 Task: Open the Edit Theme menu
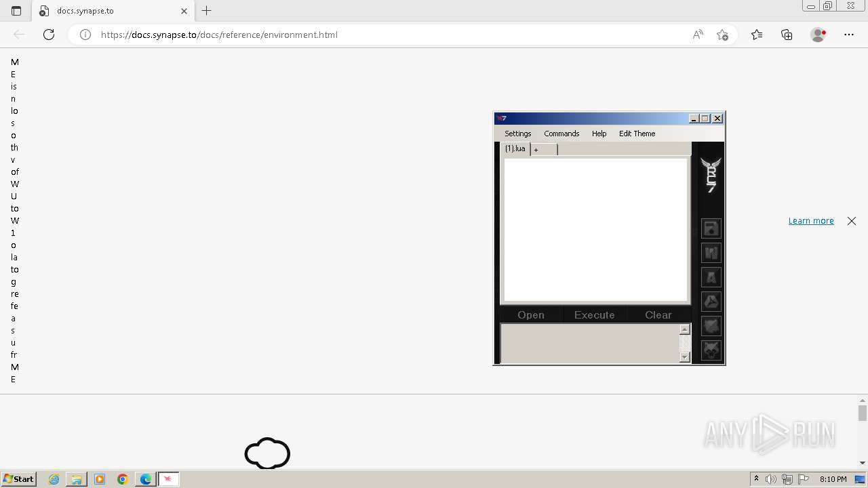pyautogui.click(x=637, y=134)
